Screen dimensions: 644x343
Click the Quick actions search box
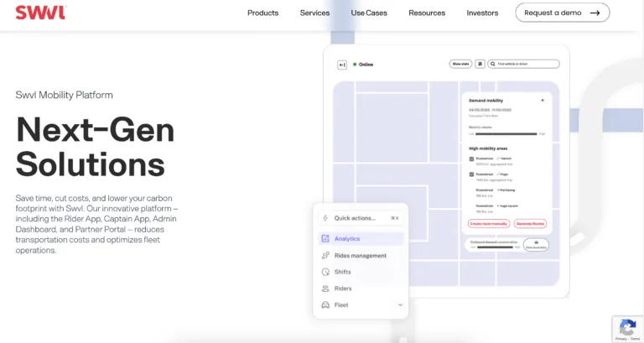click(361, 218)
